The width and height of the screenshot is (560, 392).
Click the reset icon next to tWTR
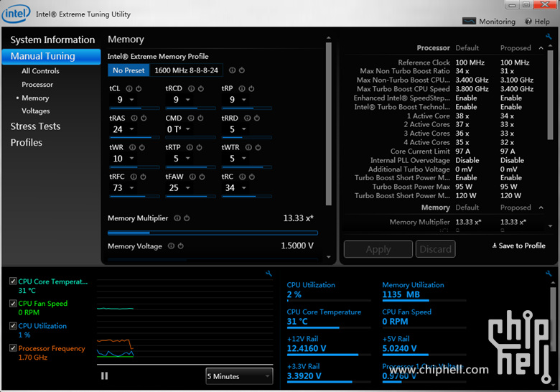pyautogui.click(x=258, y=147)
